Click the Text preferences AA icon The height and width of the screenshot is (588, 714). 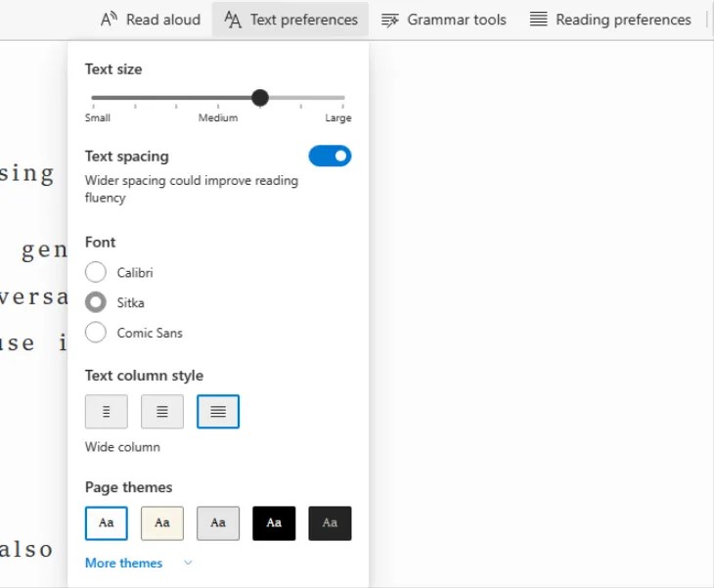(x=233, y=20)
